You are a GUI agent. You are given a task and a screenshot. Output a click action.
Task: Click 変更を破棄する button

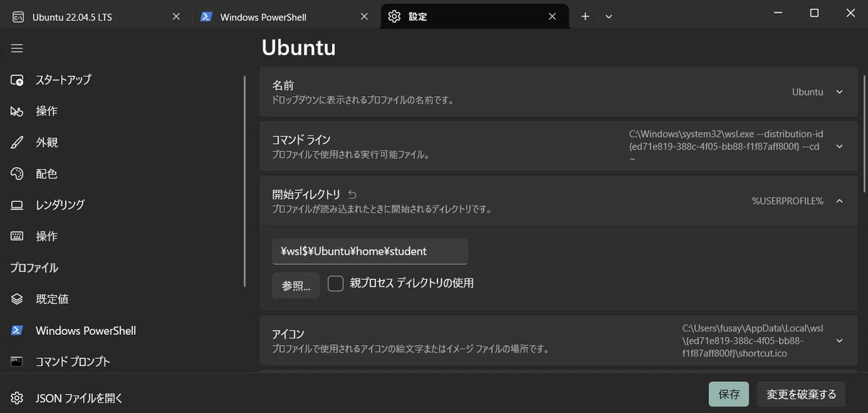click(x=801, y=394)
